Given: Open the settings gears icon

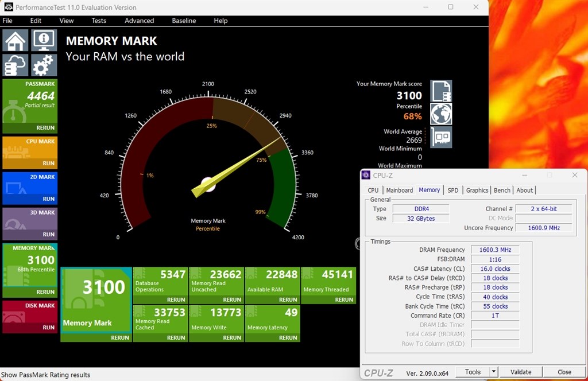Looking at the screenshot, I should pyautogui.click(x=44, y=65).
